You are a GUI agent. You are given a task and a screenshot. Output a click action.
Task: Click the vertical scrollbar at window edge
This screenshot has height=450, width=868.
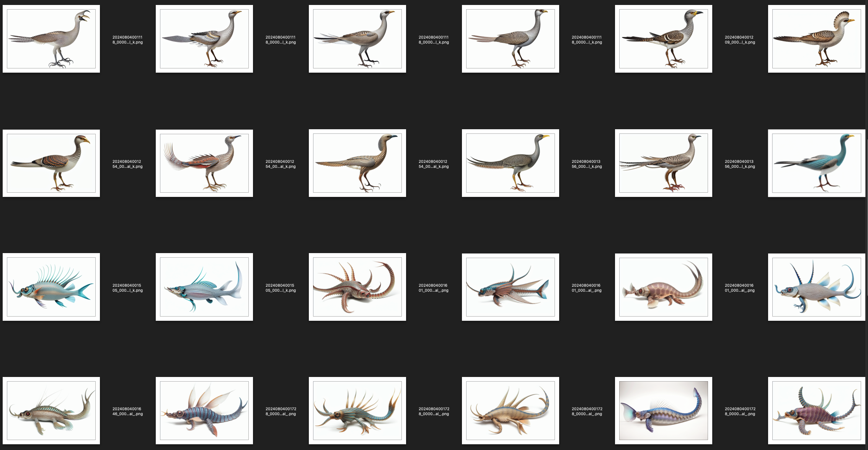point(867,218)
